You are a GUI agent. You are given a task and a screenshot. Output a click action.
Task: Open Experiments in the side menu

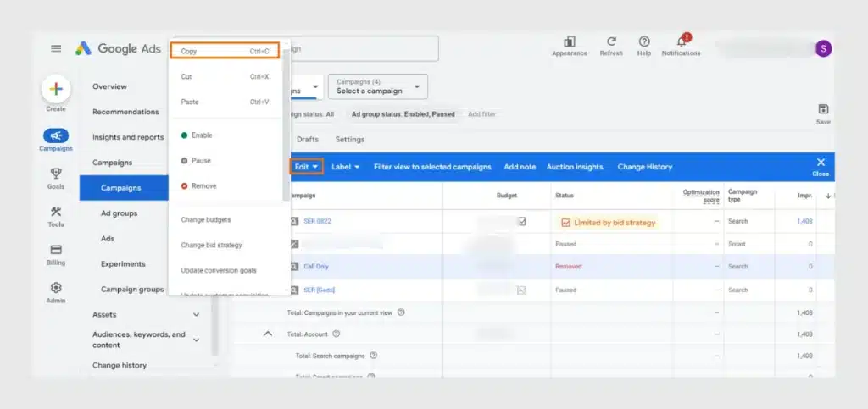coord(123,263)
